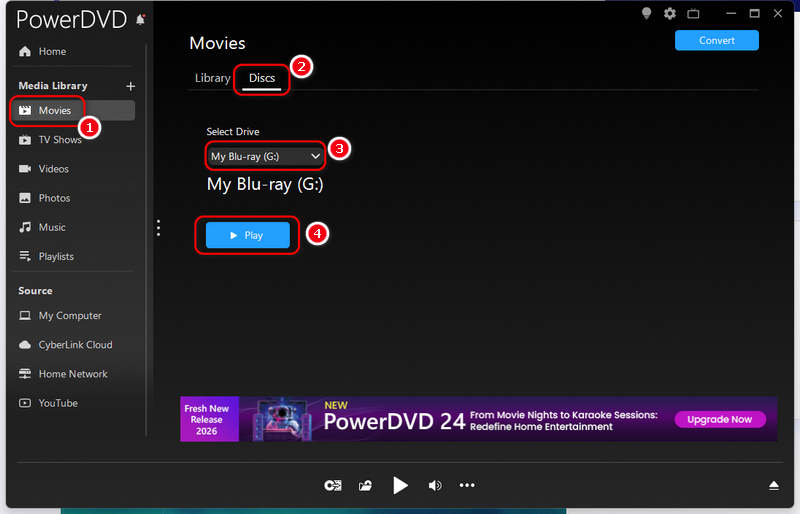The height and width of the screenshot is (514, 800).
Task: Click the Media Library heading
Action: [53, 86]
